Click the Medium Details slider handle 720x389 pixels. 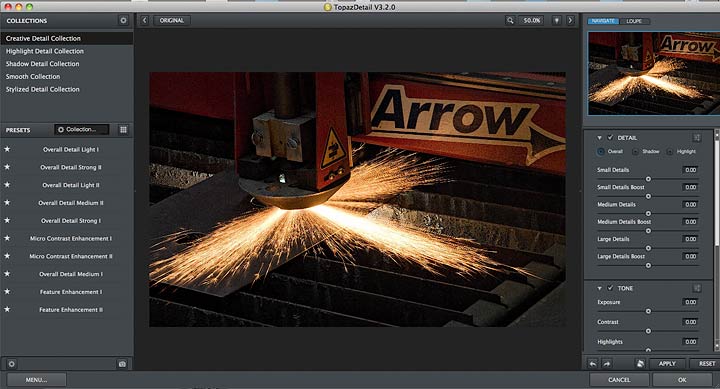648,213
